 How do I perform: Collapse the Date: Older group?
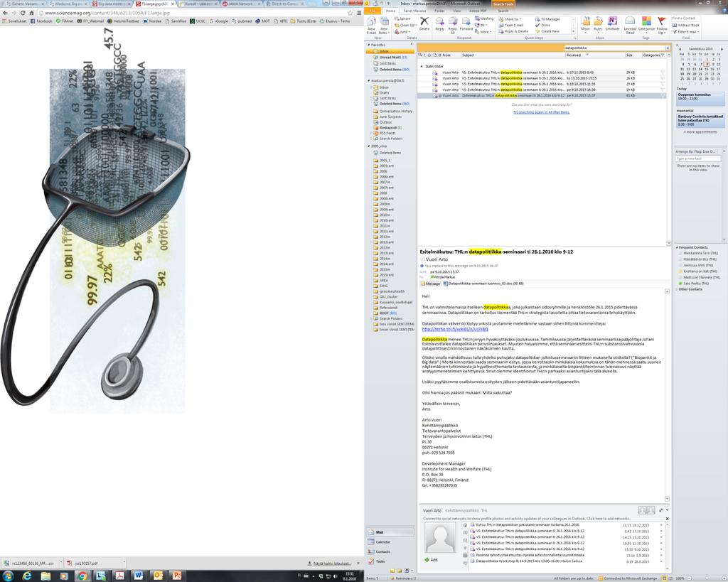(x=422, y=66)
